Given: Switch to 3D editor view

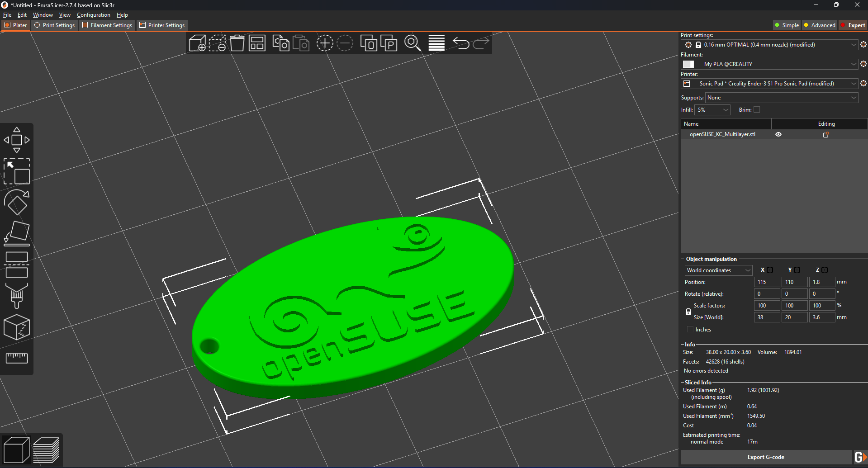Looking at the screenshot, I should pos(17,450).
